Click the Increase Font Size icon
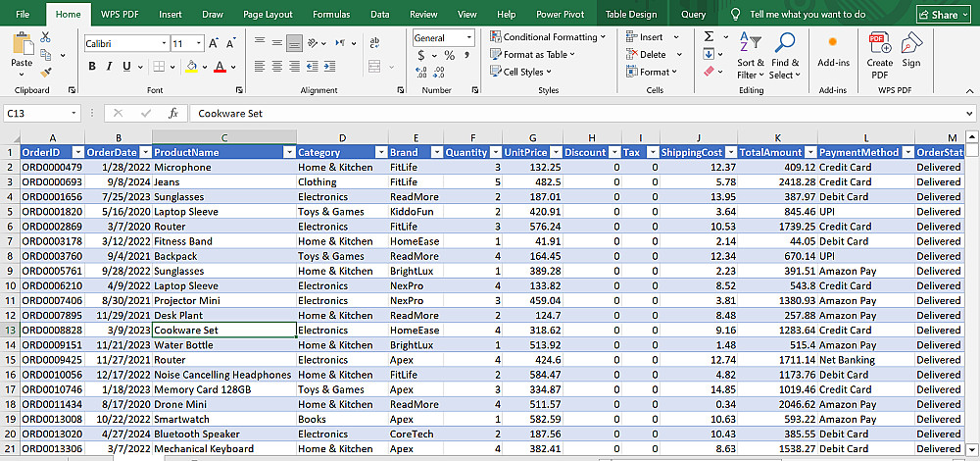Viewport: 980px width, 461px height. pyautogui.click(x=214, y=44)
